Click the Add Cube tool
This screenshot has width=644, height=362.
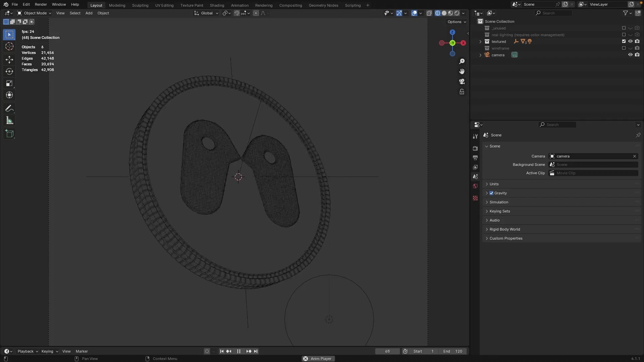[9, 134]
